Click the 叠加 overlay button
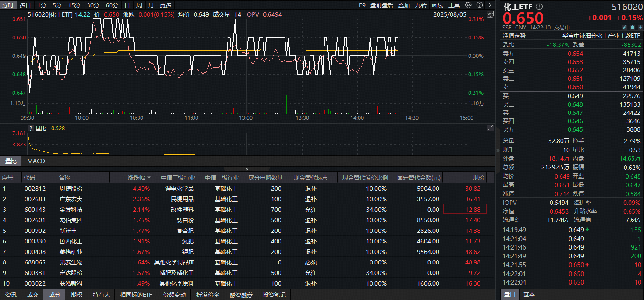 click(404, 5)
